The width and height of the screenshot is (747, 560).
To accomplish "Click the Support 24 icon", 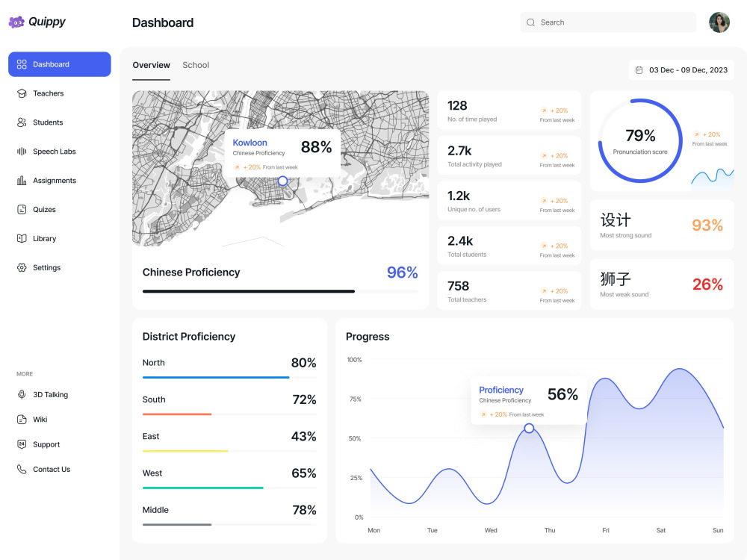I will (x=22, y=444).
